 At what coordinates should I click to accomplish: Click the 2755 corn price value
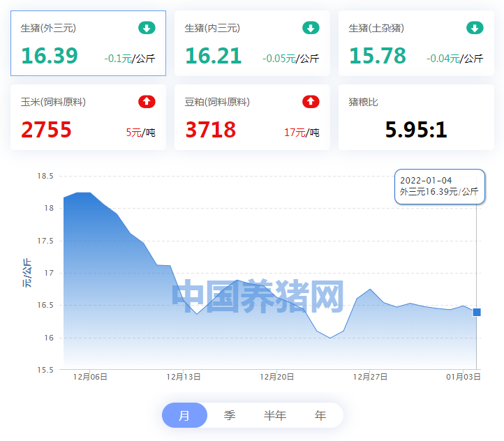pyautogui.click(x=46, y=130)
